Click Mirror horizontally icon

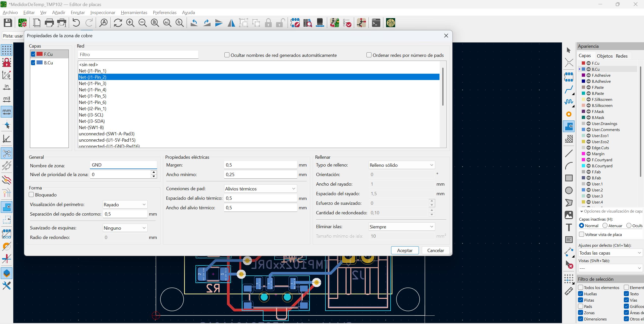click(231, 23)
